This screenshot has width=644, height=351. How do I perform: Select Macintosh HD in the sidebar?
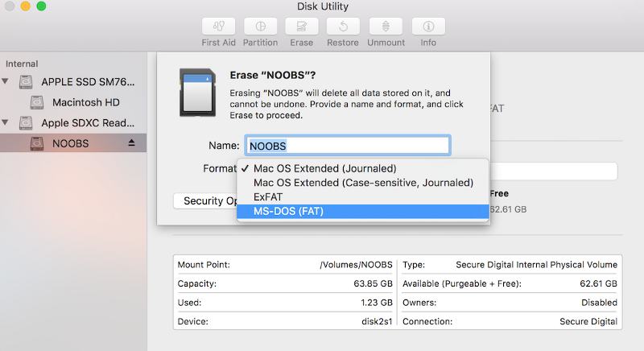point(86,102)
